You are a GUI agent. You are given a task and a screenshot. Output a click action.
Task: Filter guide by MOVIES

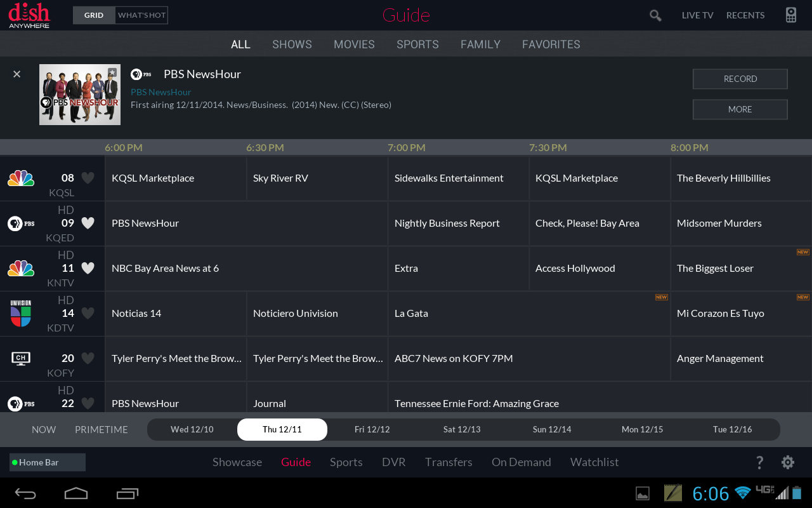[x=354, y=44]
